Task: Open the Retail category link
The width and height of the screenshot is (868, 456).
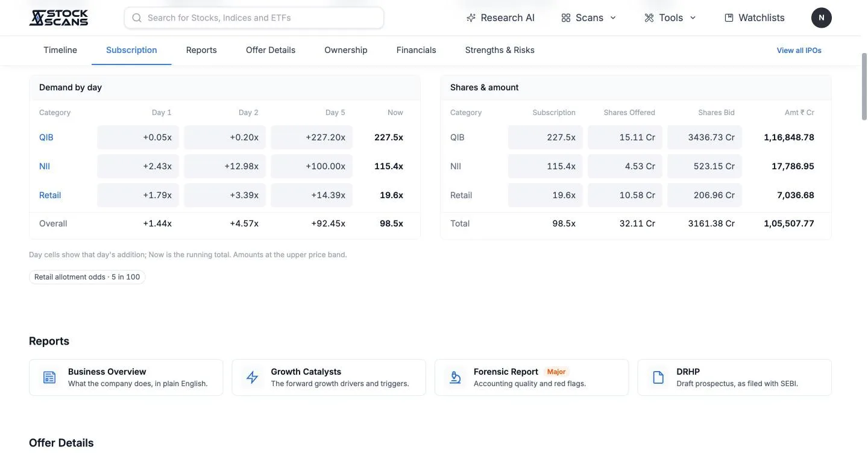Action: [x=50, y=195]
